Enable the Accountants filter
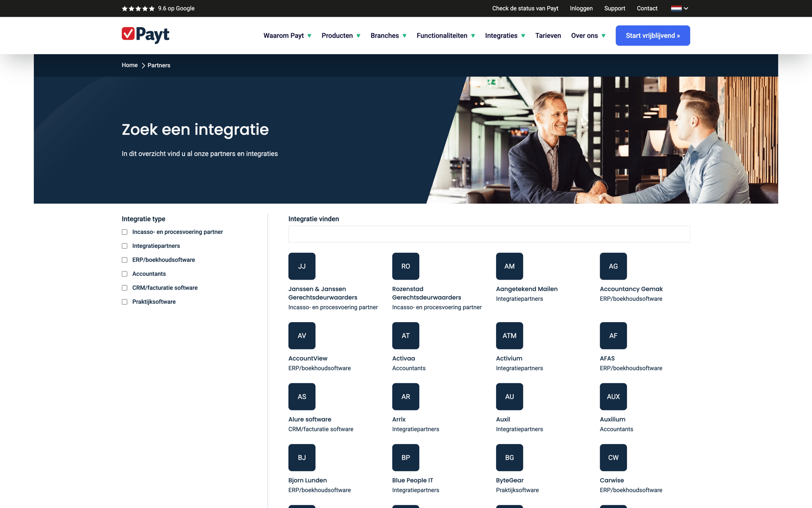 (124, 274)
